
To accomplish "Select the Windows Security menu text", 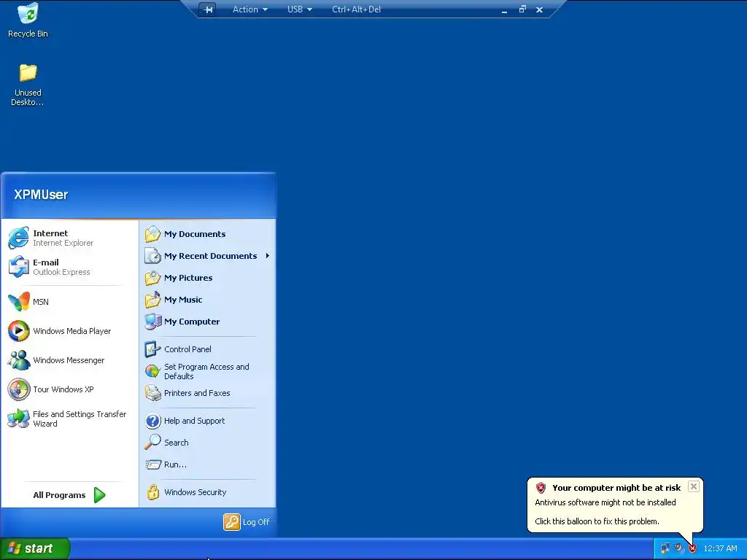I will tap(196, 492).
